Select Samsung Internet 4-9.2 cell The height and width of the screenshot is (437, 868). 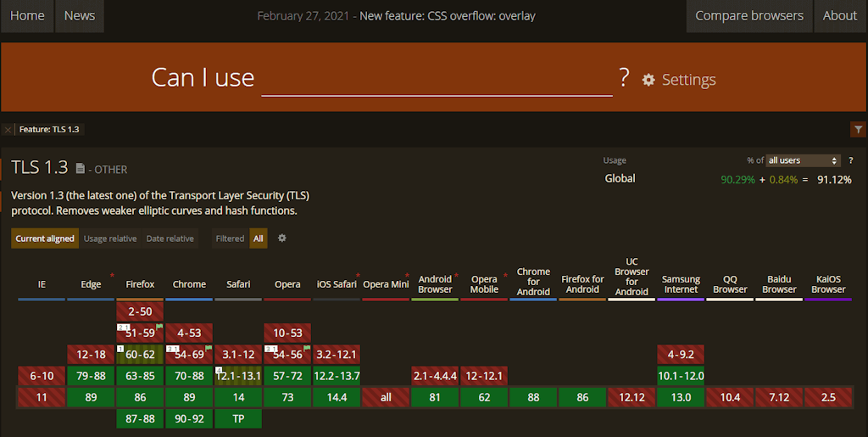click(x=681, y=355)
